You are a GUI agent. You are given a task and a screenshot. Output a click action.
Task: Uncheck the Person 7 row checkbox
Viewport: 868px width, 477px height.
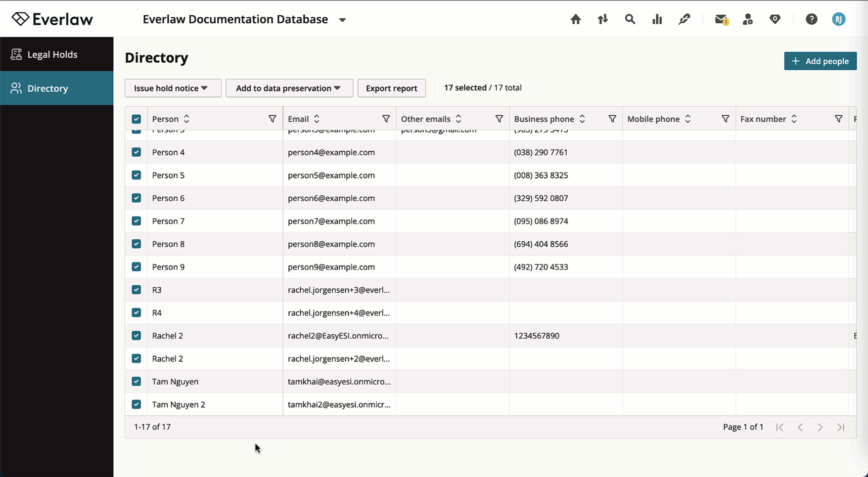pos(137,221)
